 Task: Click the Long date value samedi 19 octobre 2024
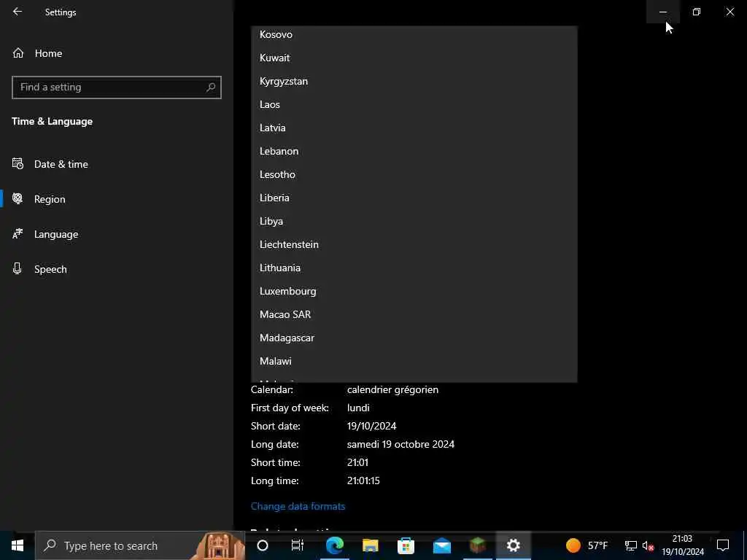(x=400, y=444)
